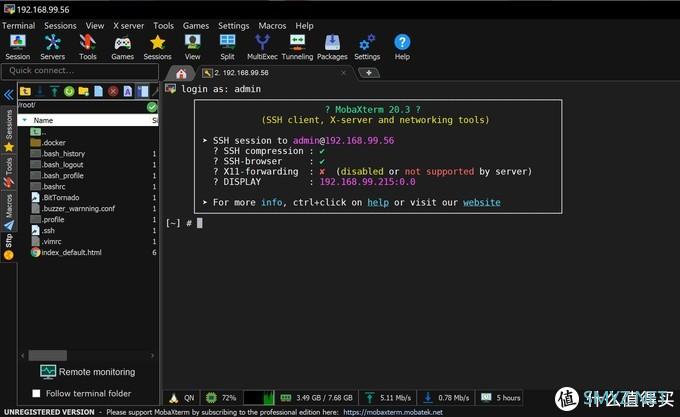Delete selected file with red X icon

[x=113, y=91]
